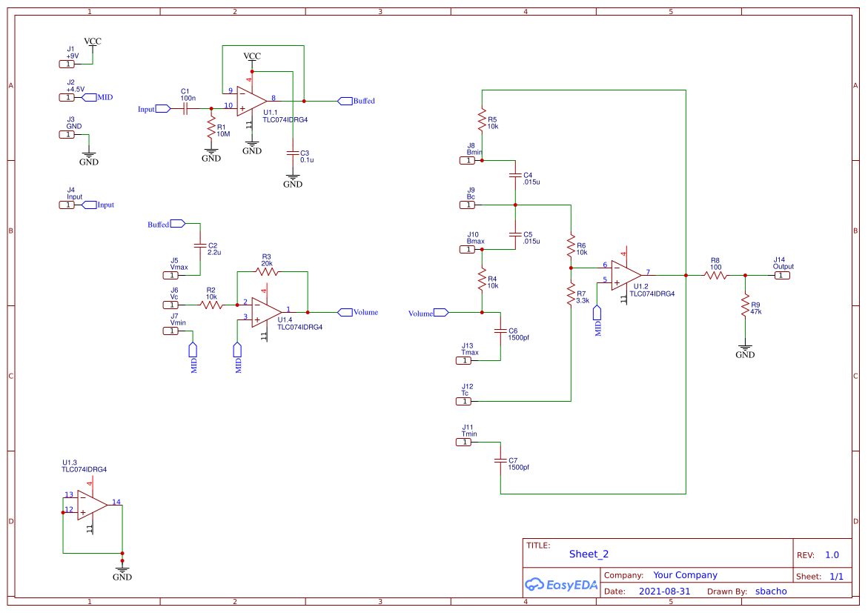868x613 pixels.
Task: Select capacitor C4 .015u
Action: (x=514, y=173)
